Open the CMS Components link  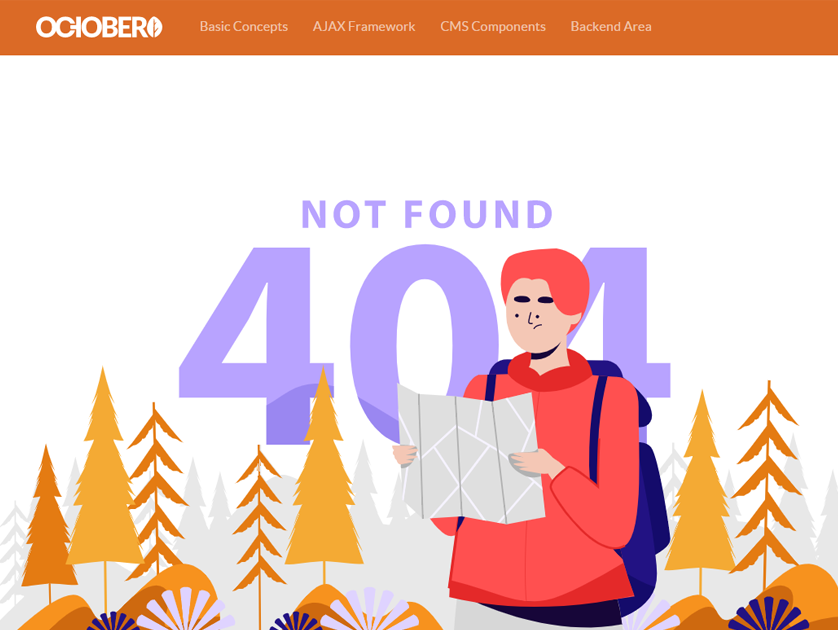(493, 26)
